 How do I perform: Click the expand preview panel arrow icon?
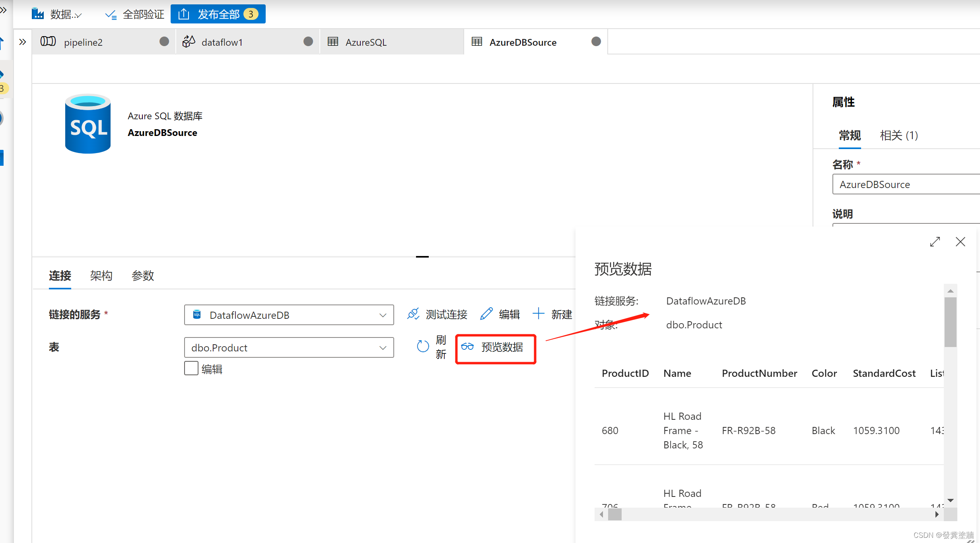coord(935,242)
